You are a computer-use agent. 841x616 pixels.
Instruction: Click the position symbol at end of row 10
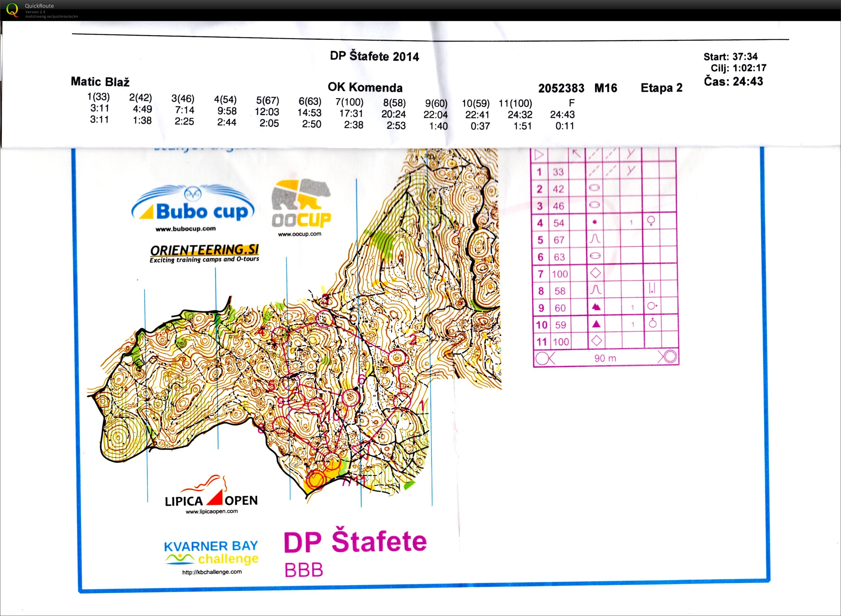[652, 323]
